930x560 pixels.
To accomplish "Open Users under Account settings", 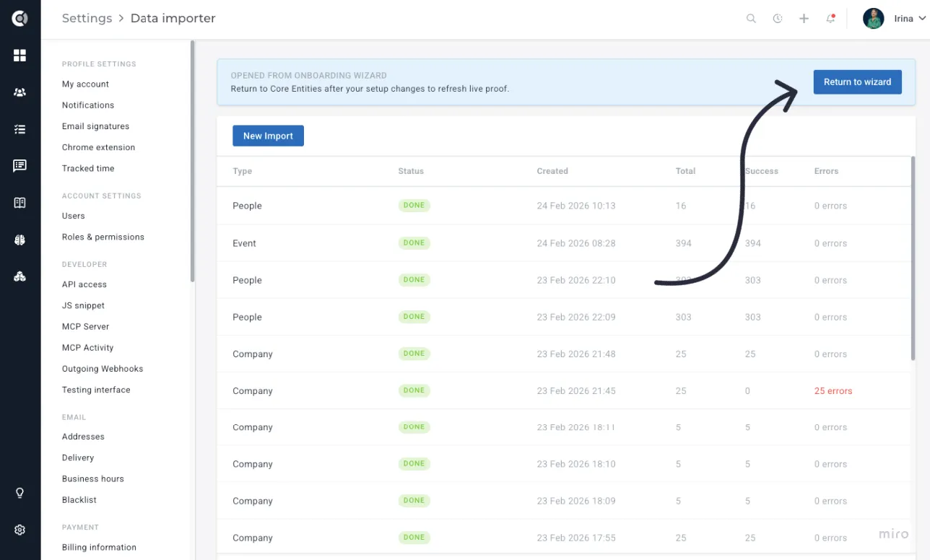I will click(73, 216).
